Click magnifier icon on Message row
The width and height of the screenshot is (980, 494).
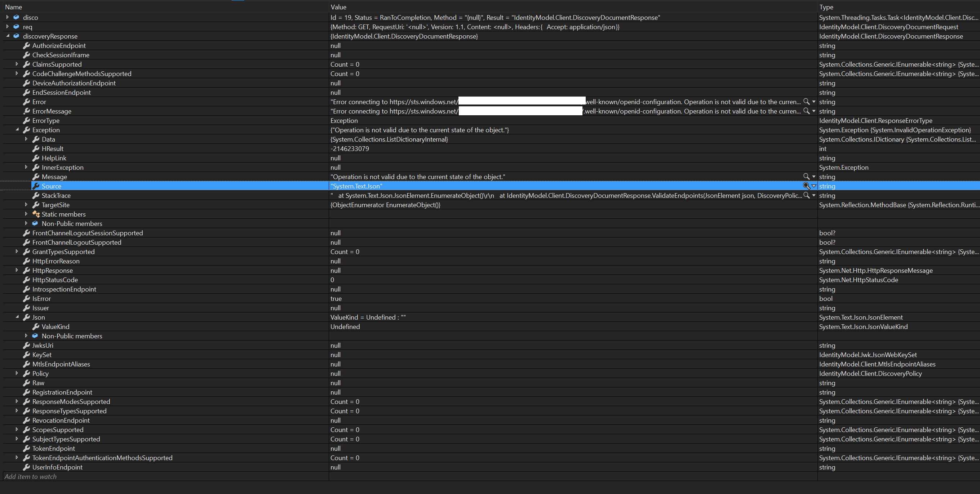806,177
